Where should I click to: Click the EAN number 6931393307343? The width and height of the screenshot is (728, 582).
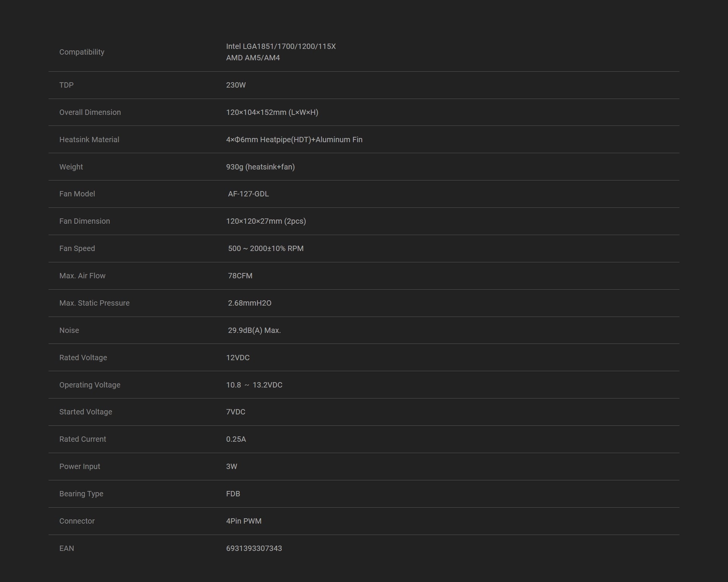(x=254, y=548)
